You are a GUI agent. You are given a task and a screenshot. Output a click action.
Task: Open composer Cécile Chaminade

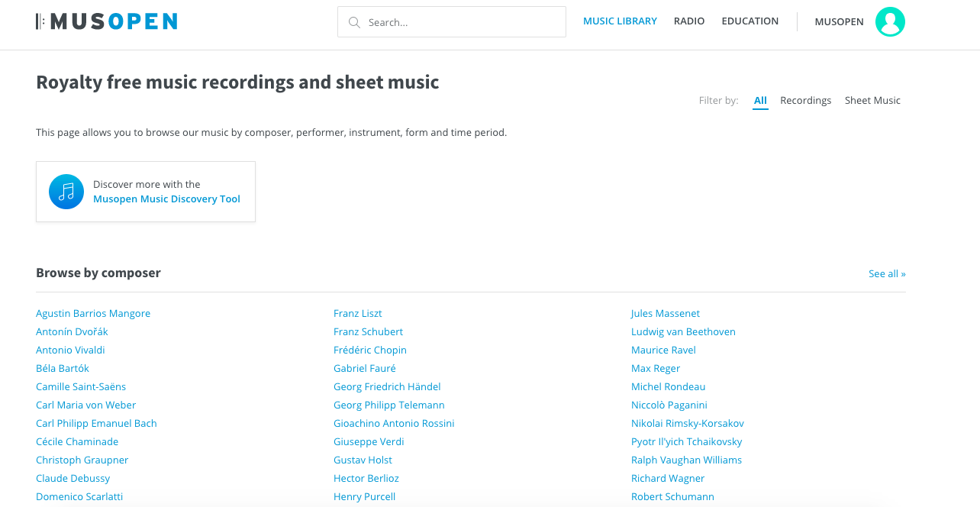[77, 442]
